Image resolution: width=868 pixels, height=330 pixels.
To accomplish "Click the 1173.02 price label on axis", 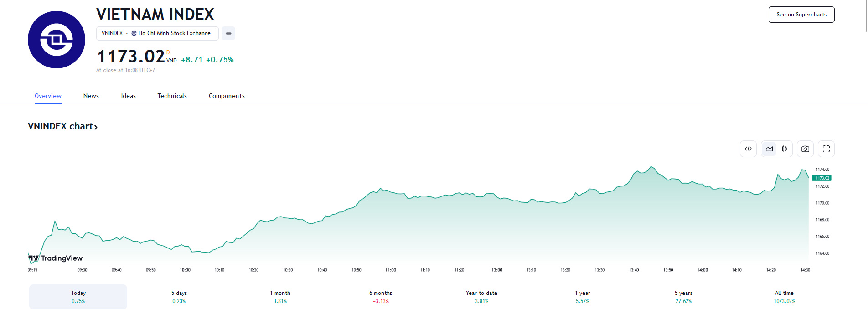I will point(822,178).
